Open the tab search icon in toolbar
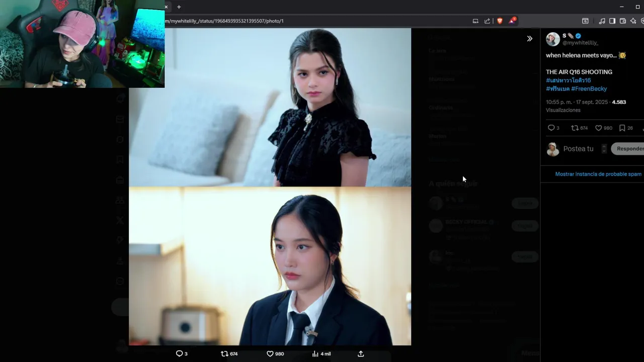The image size is (644, 362). pos(585,21)
